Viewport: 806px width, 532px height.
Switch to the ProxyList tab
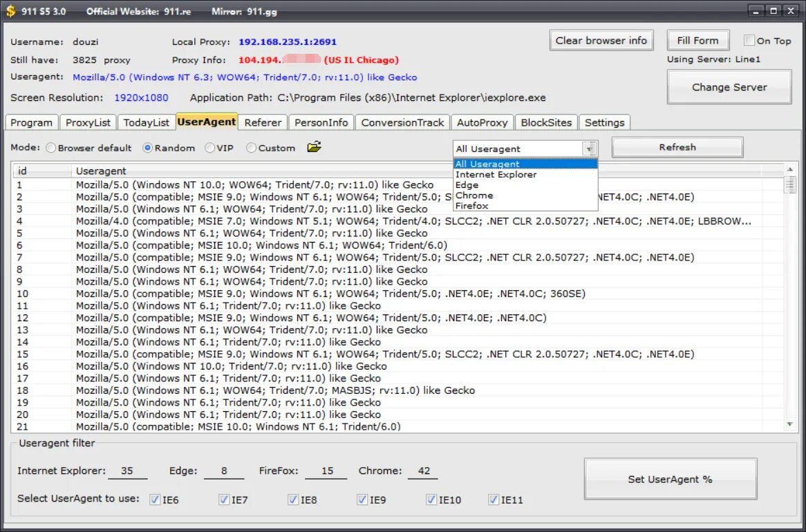(88, 122)
